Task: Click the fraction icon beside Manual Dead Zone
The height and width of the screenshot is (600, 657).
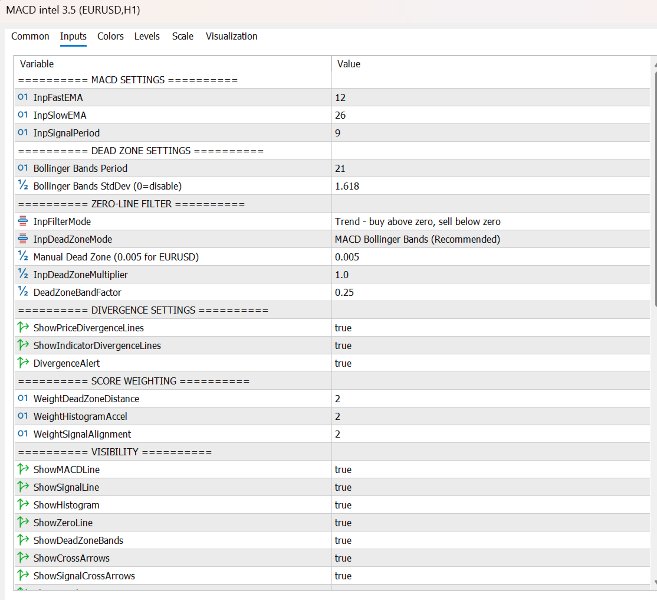Action: tap(23, 256)
